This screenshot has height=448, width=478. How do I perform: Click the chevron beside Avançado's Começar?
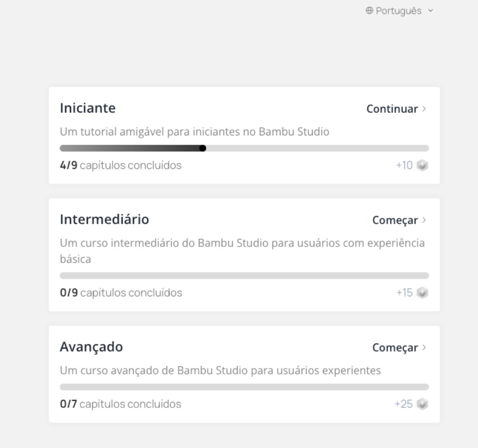coord(424,347)
